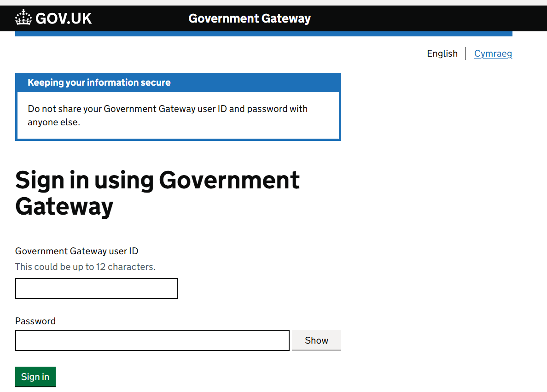Click the divider between English and Cymraeg
This screenshot has height=392, width=547.
466,53
